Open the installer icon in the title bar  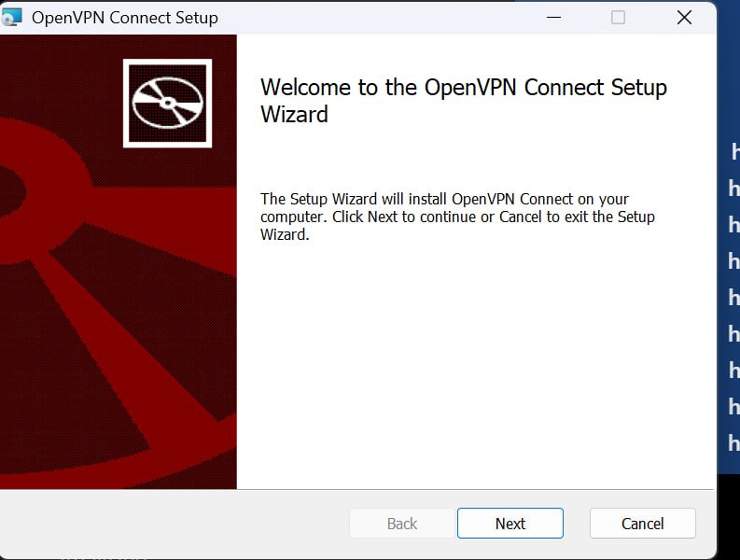12,18
